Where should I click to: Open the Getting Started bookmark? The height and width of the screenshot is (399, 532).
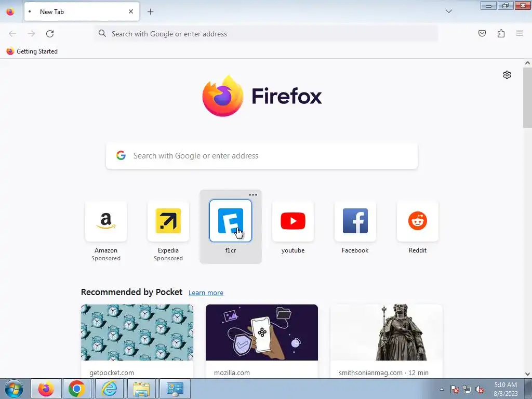[x=32, y=51]
